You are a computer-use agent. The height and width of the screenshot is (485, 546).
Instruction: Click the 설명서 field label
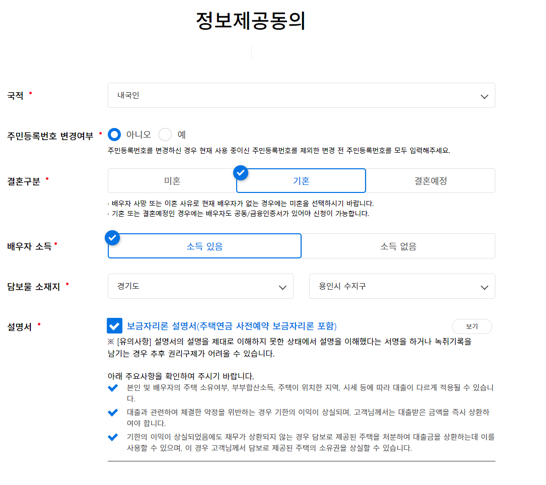point(20,327)
